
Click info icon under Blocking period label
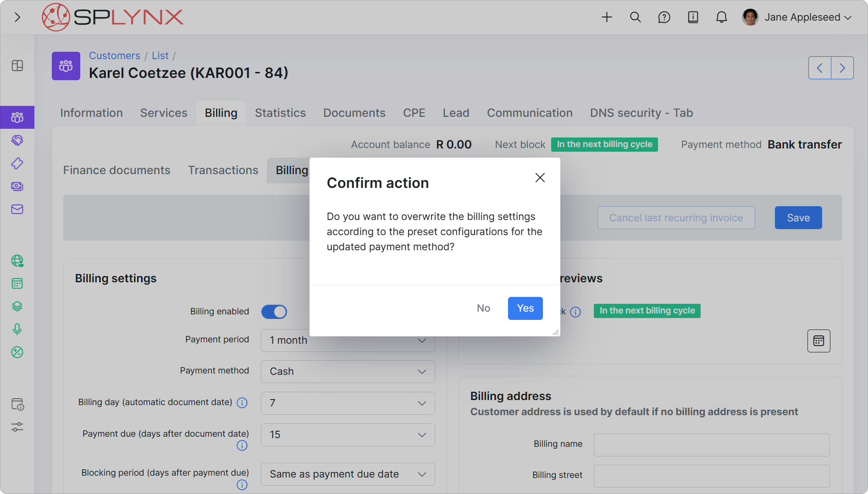[x=242, y=485]
